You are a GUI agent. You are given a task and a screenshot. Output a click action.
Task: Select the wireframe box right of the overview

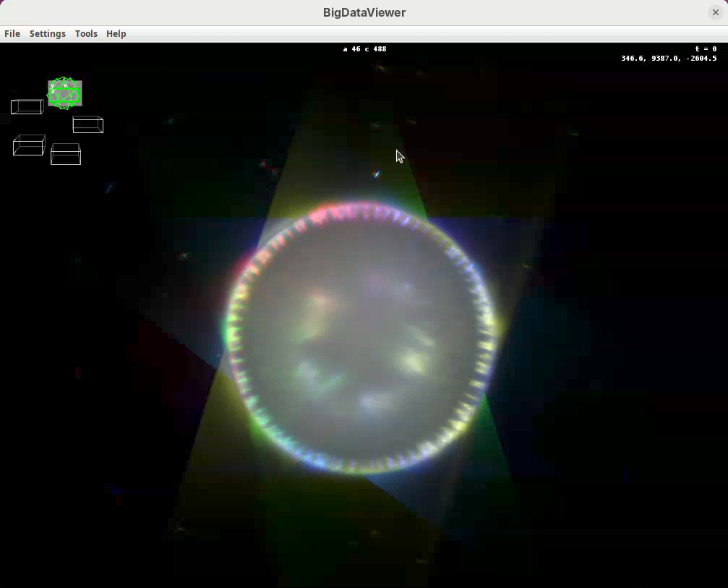tap(88, 125)
